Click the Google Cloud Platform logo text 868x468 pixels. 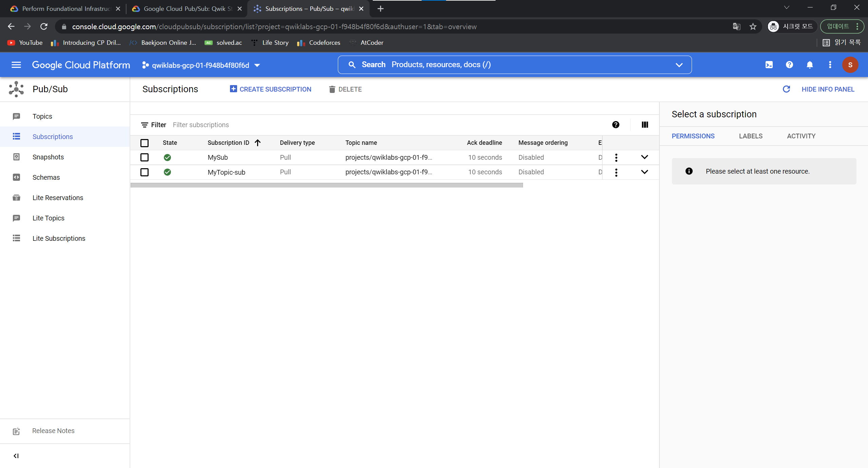[x=81, y=65]
